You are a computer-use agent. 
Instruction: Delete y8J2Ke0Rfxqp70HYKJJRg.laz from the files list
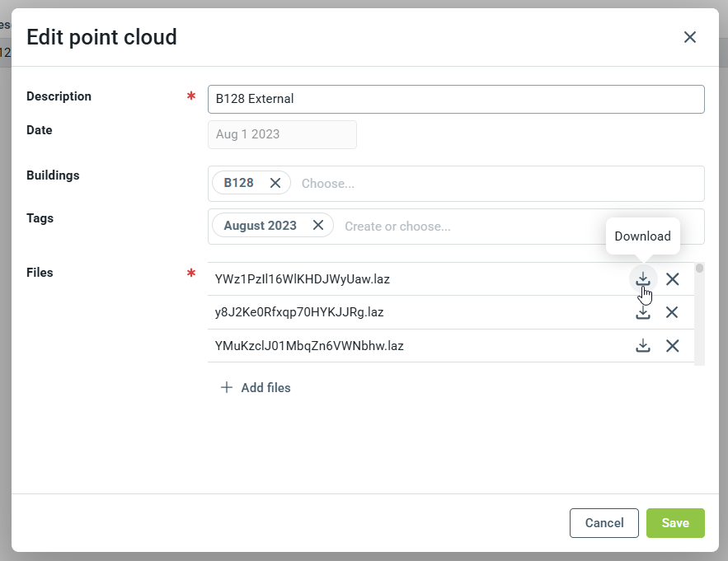click(x=672, y=312)
